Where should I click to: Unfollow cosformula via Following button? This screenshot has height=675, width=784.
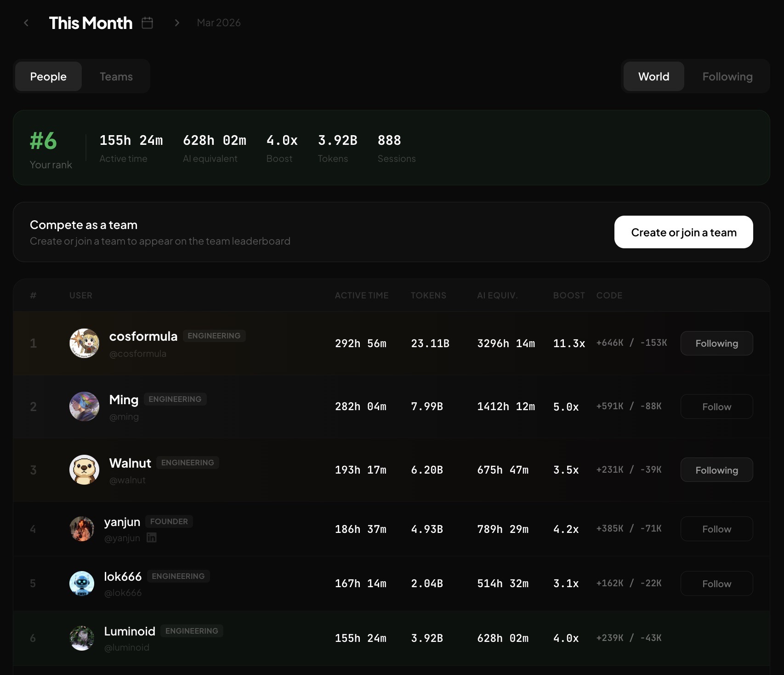(716, 343)
